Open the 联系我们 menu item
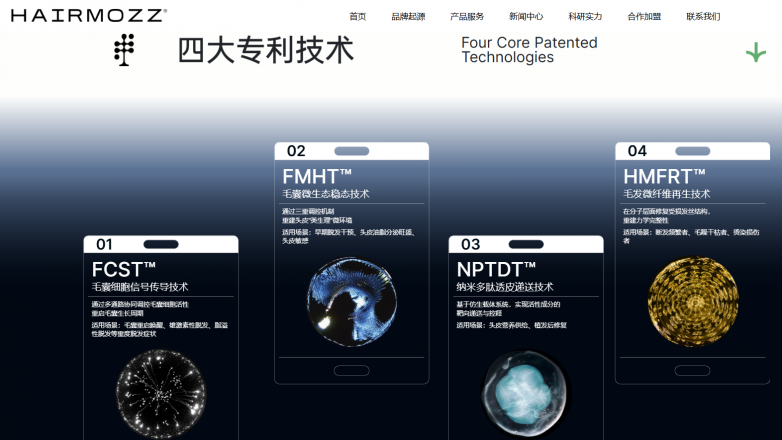The width and height of the screenshot is (782, 440). [703, 16]
